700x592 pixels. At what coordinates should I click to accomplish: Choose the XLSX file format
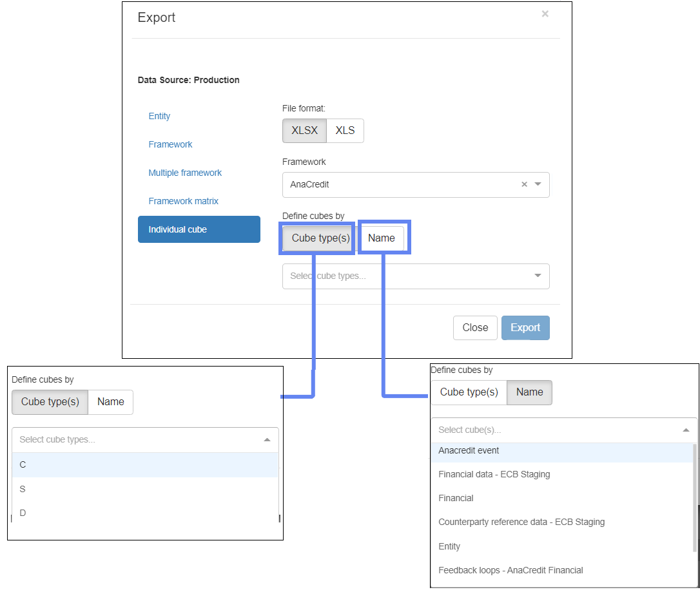(x=304, y=130)
